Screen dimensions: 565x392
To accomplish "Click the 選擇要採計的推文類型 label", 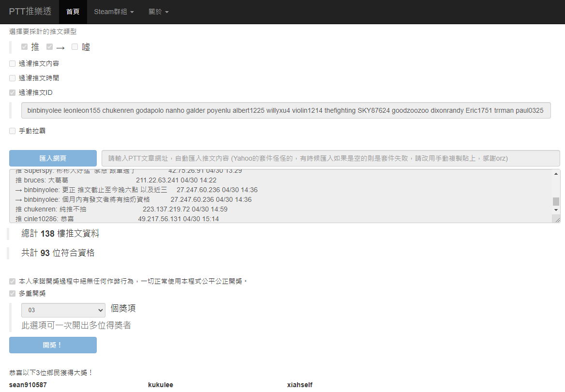I will pos(43,32).
